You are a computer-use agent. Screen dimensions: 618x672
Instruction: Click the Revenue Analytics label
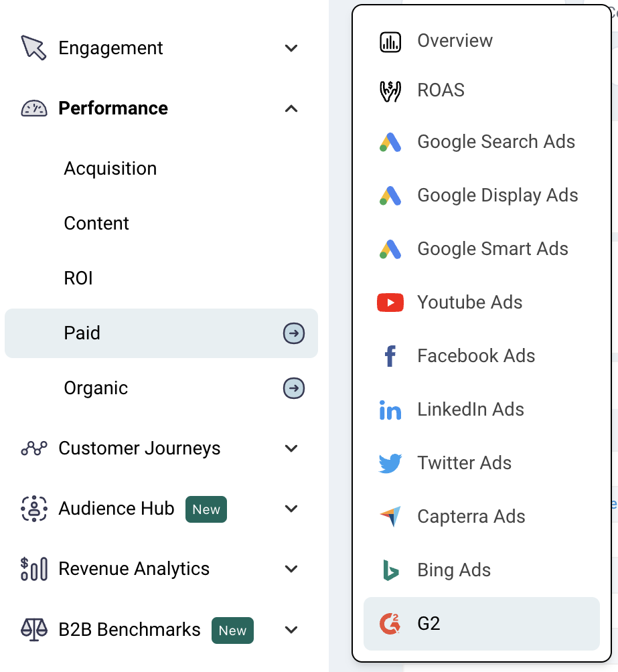(x=134, y=569)
